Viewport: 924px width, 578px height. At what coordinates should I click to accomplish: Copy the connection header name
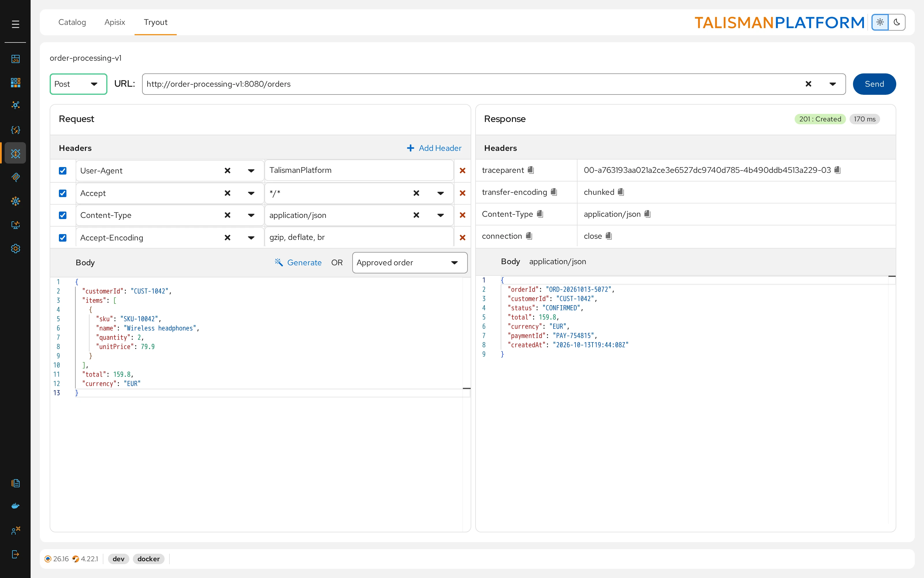tap(529, 236)
